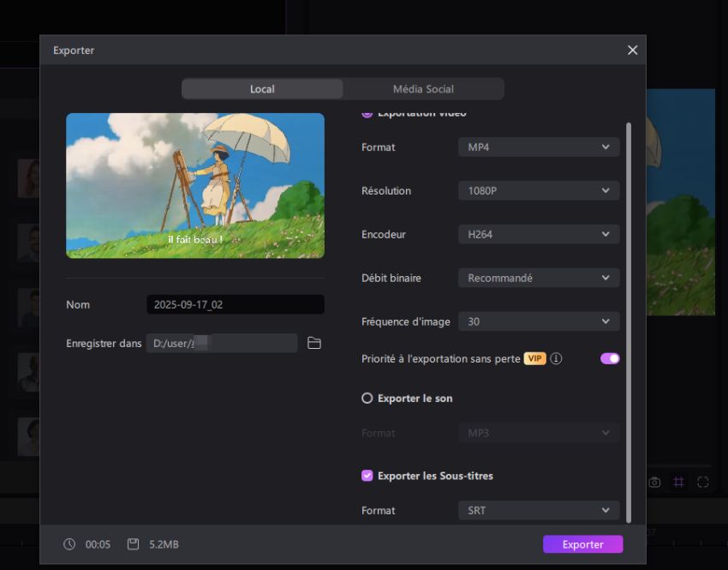Expand the Fréquence d'image dropdown
728x570 pixels.
(x=538, y=321)
